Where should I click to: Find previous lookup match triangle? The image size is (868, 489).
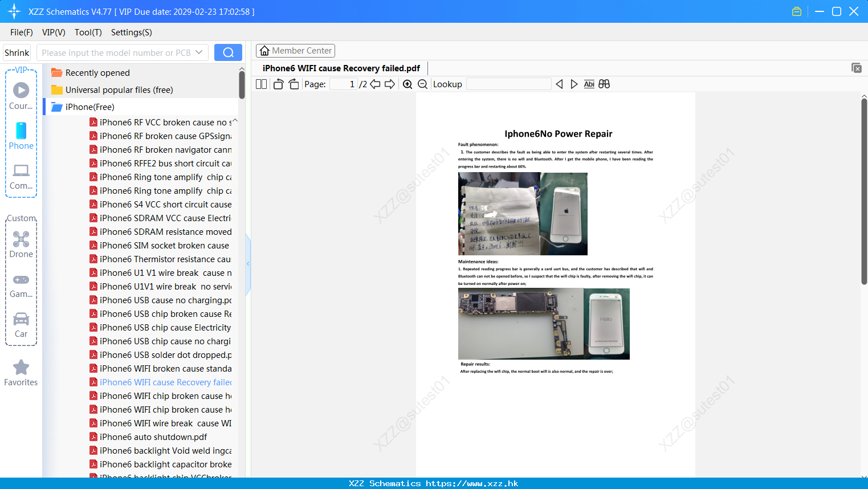click(559, 84)
